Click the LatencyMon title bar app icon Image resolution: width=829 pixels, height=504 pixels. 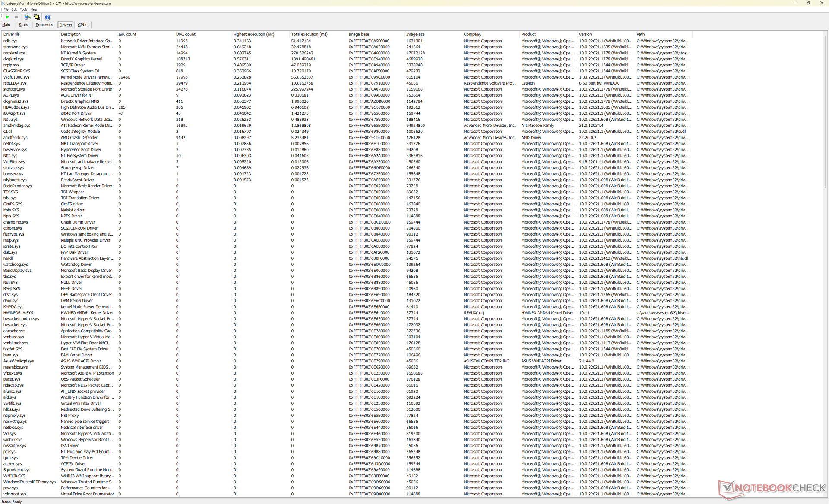(3, 3)
